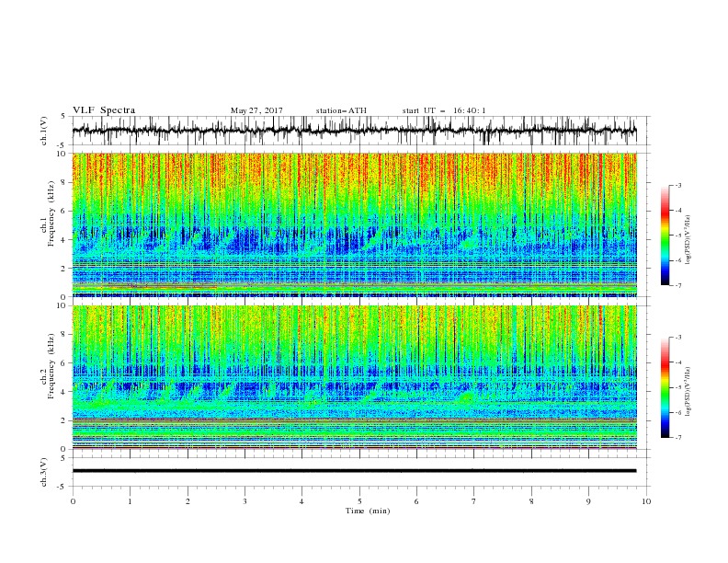Click the ch.3 flat black voltage trace
Image resolution: width=728 pixels, height=563 pixels.
tap(354, 471)
